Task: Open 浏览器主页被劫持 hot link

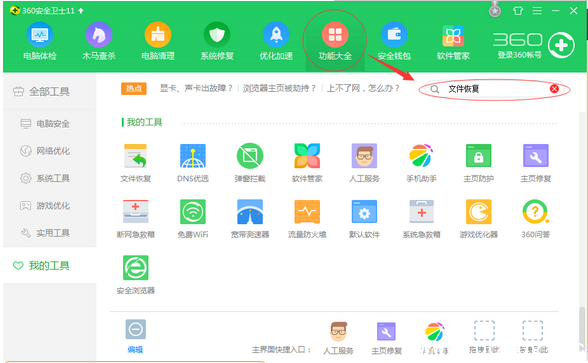Action: [279, 88]
